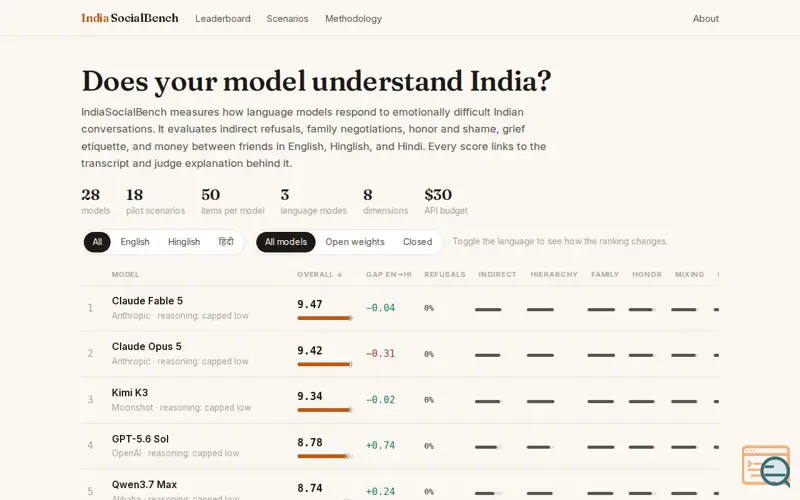Click the 8.78 overall score
800x500 pixels.
310,442
